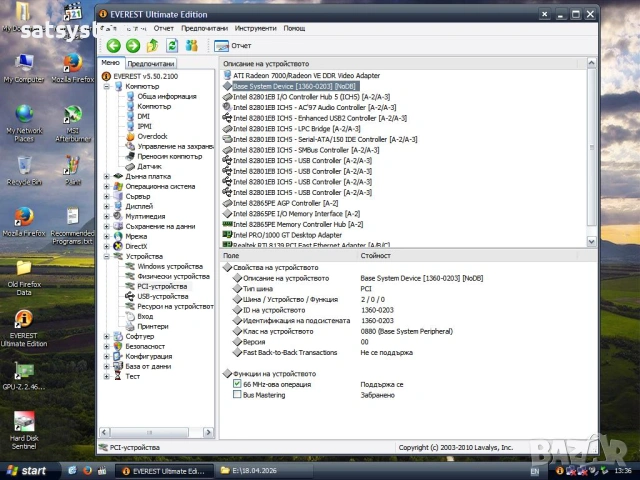
Task: Click device list scrollbar up arrow
Action: coord(591,63)
